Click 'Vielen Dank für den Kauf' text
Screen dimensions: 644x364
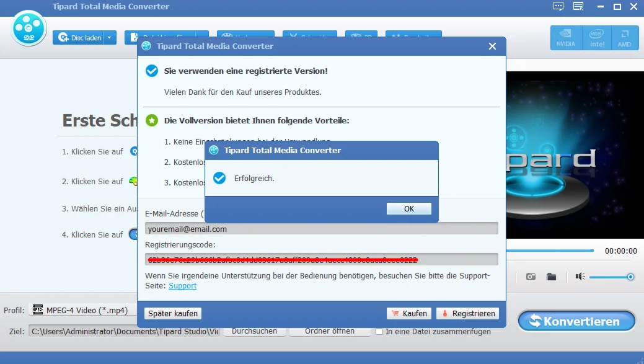click(242, 92)
